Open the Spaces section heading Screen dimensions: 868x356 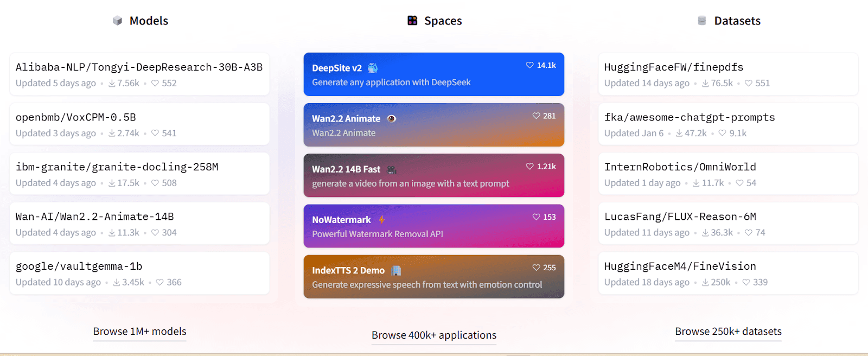pyautogui.click(x=443, y=21)
